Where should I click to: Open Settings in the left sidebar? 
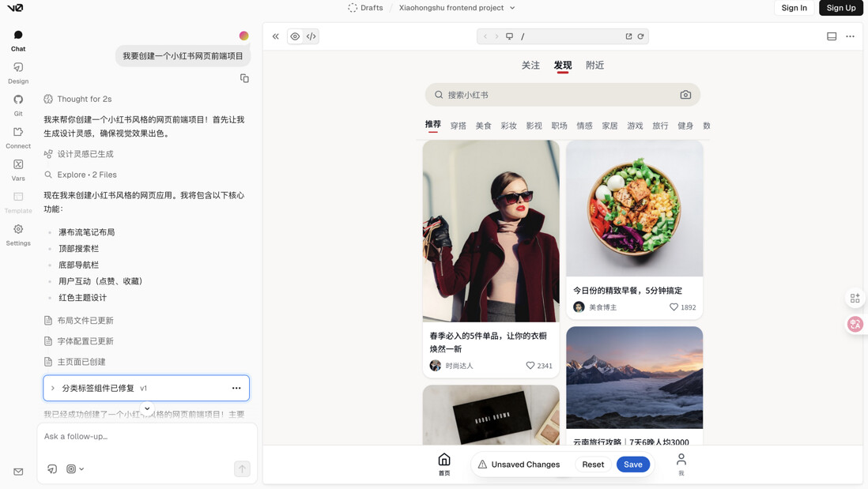tap(18, 235)
